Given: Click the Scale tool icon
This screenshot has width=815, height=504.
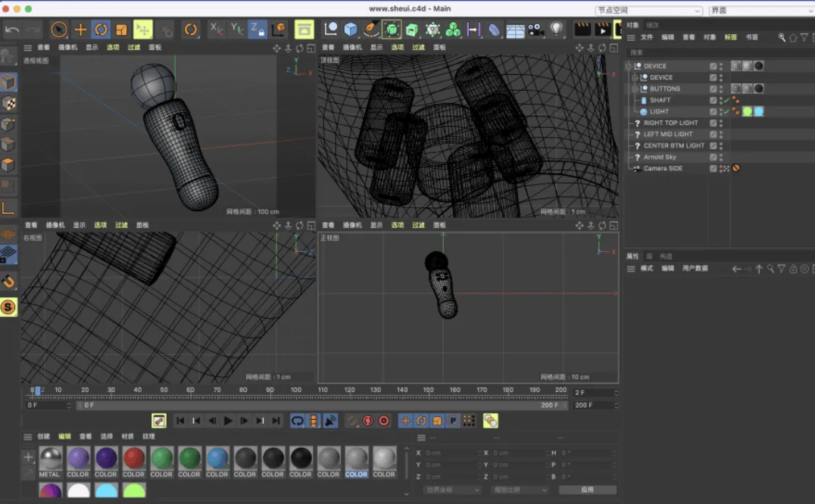Looking at the screenshot, I should (x=121, y=30).
